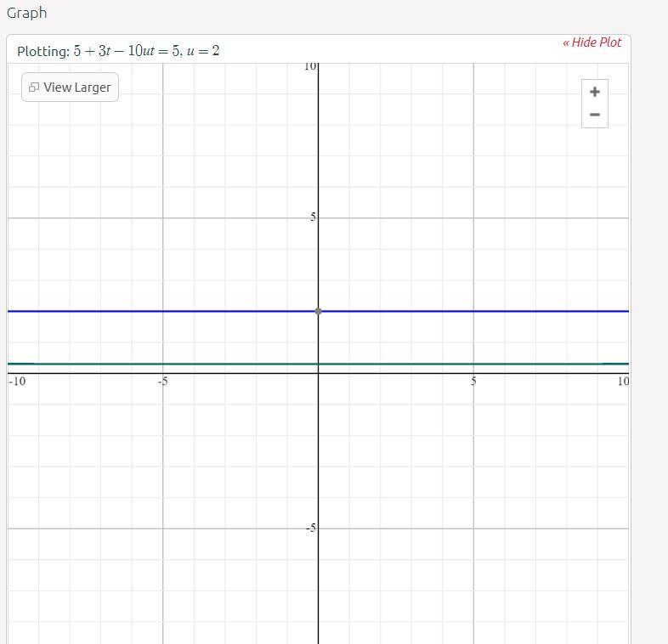The height and width of the screenshot is (644, 668).
Task: Zoom in with the plus button
Action: pos(595,92)
